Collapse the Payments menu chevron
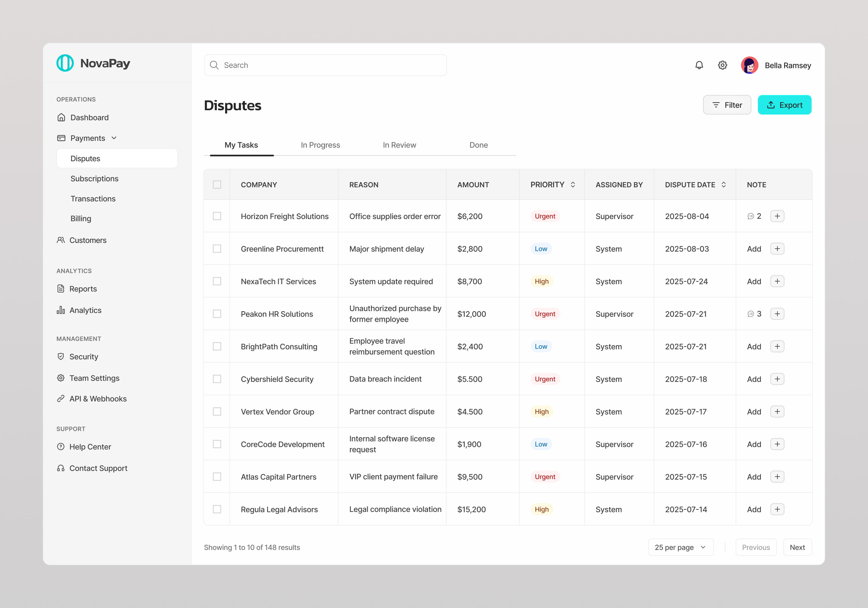The height and width of the screenshot is (608, 868). pos(114,138)
